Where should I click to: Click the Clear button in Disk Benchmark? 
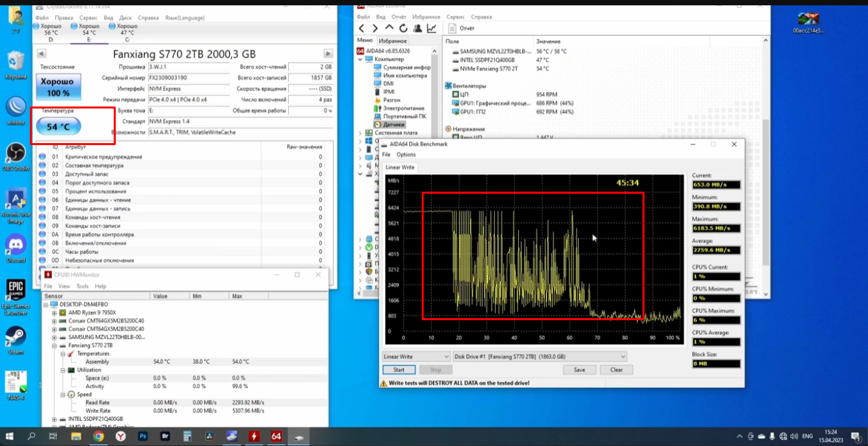(616, 370)
